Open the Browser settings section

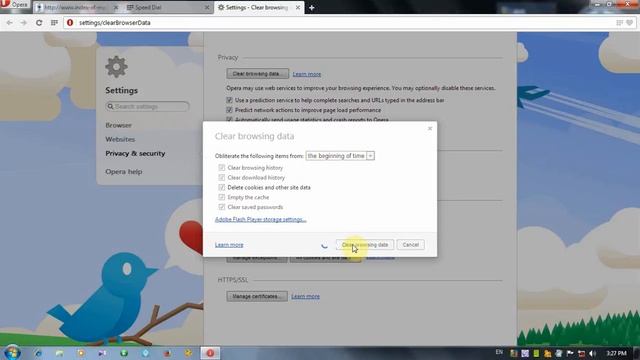(118, 125)
